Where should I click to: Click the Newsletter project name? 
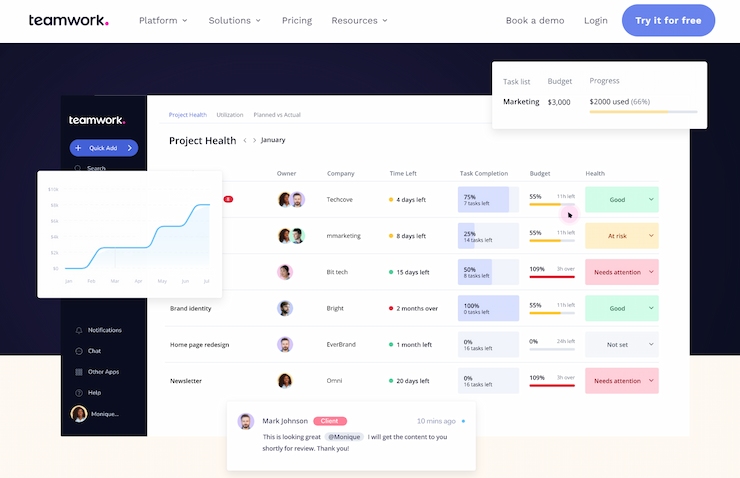(x=186, y=381)
